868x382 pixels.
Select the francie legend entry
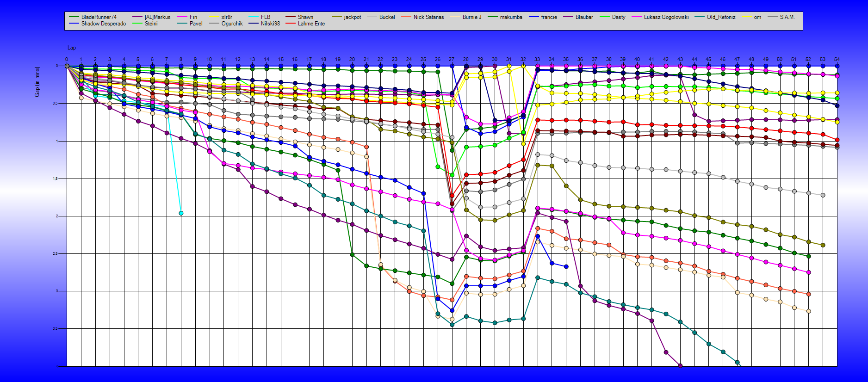coord(549,17)
